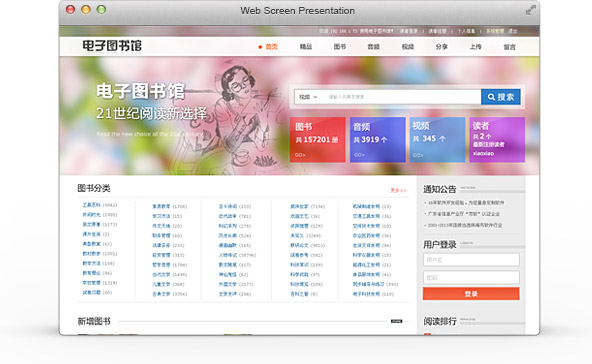The width and height of the screenshot is (592, 364).
Task: Open the 视频 search type dropdown
Action: point(308,97)
